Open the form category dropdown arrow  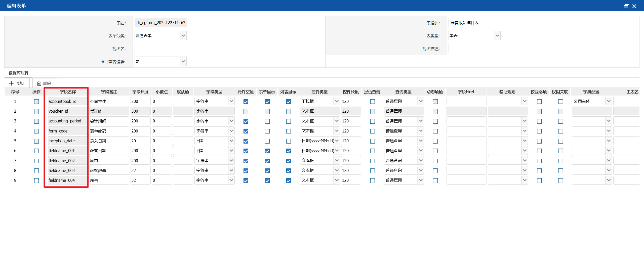[183, 36]
